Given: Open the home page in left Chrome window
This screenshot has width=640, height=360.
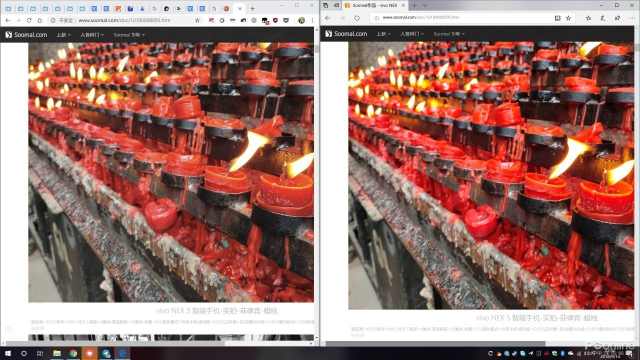Looking at the screenshot, I should pos(40,20).
